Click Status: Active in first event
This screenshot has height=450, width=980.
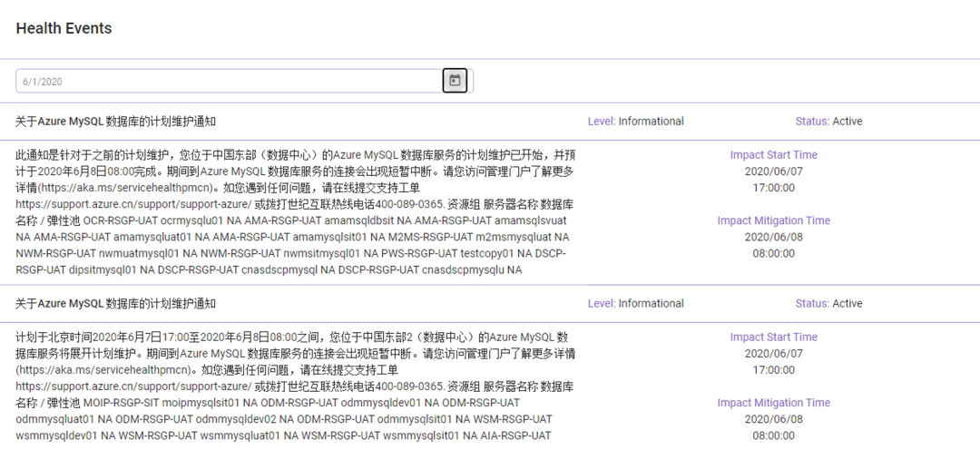tap(828, 122)
